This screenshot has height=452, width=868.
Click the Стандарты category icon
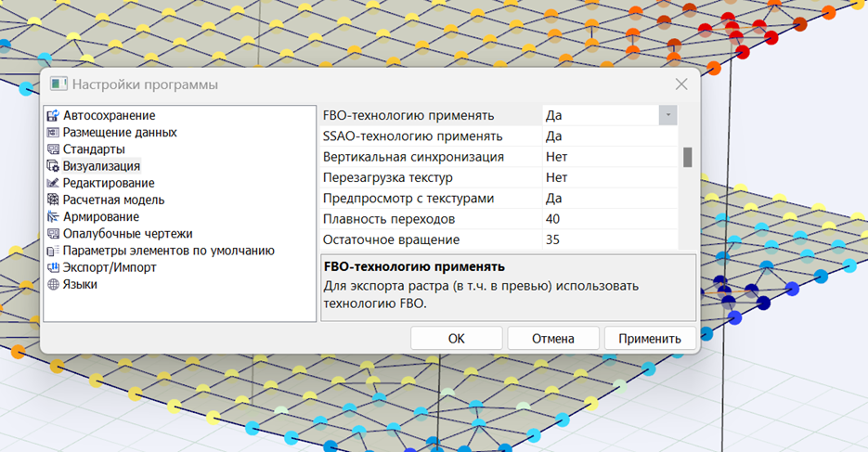point(53,149)
